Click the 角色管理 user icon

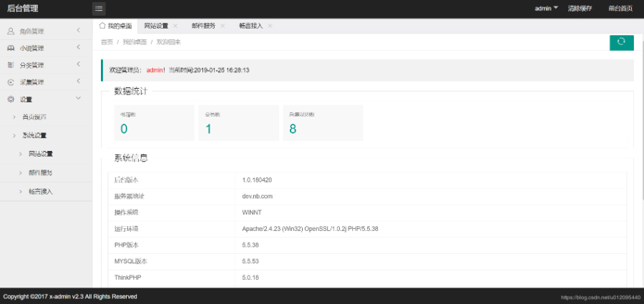(11, 31)
